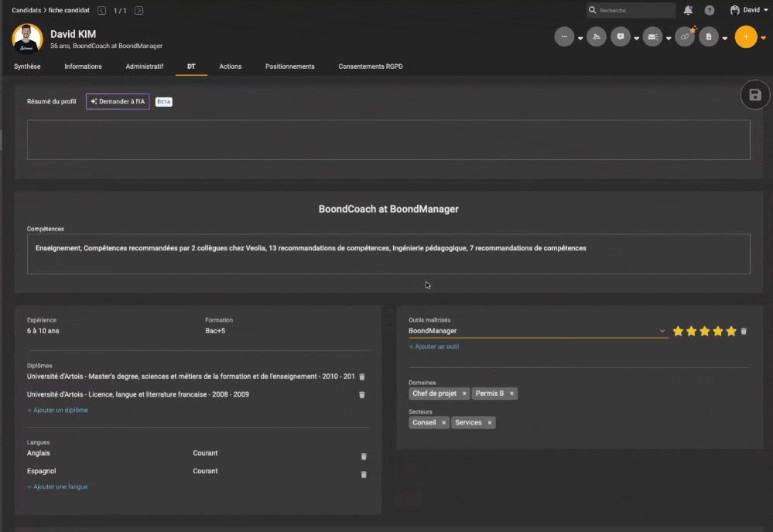The width and height of the screenshot is (773, 532).
Task: Delete the Master's degree diploma row
Action: pos(362,377)
